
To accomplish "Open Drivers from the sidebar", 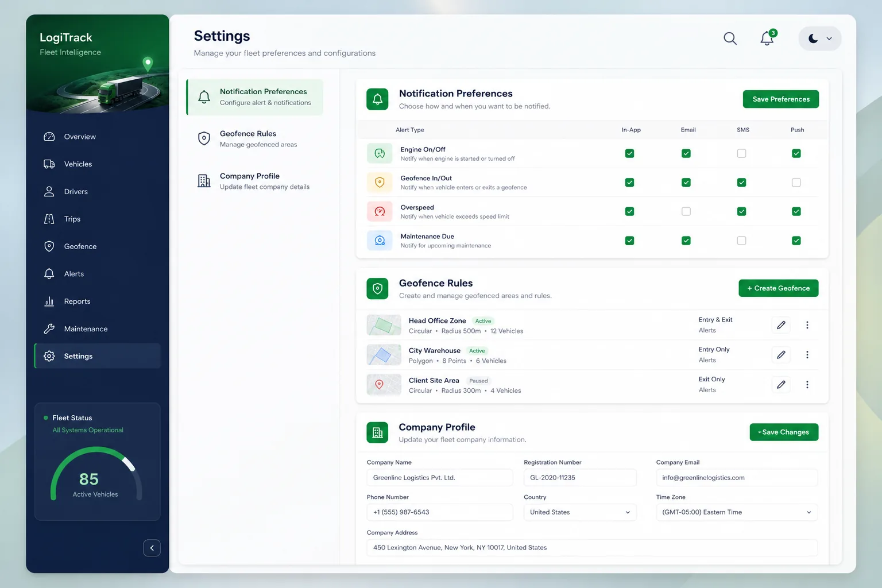I will tap(97, 192).
